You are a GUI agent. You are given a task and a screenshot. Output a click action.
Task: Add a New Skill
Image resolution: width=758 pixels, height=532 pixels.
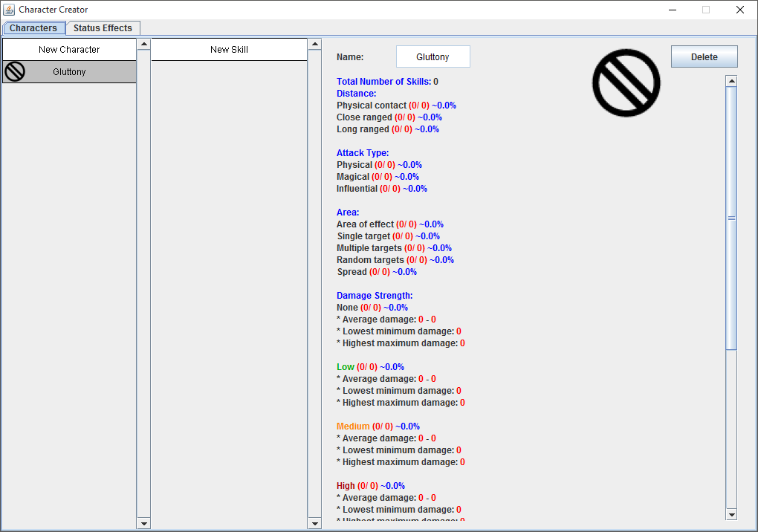229,49
